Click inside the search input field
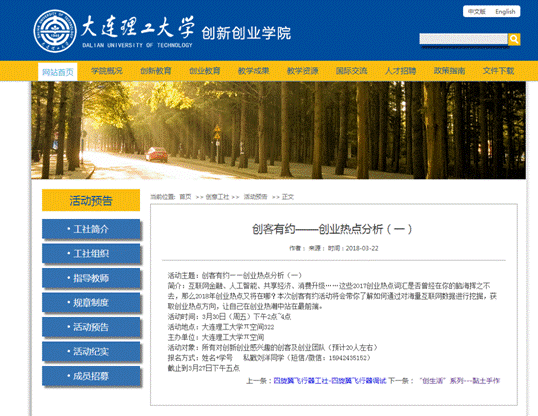 (x=463, y=39)
